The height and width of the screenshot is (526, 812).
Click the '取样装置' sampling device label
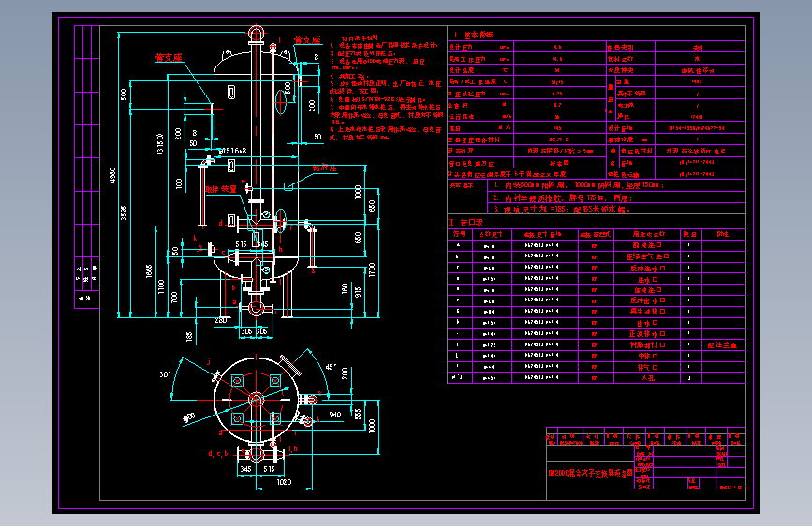pos(221,189)
